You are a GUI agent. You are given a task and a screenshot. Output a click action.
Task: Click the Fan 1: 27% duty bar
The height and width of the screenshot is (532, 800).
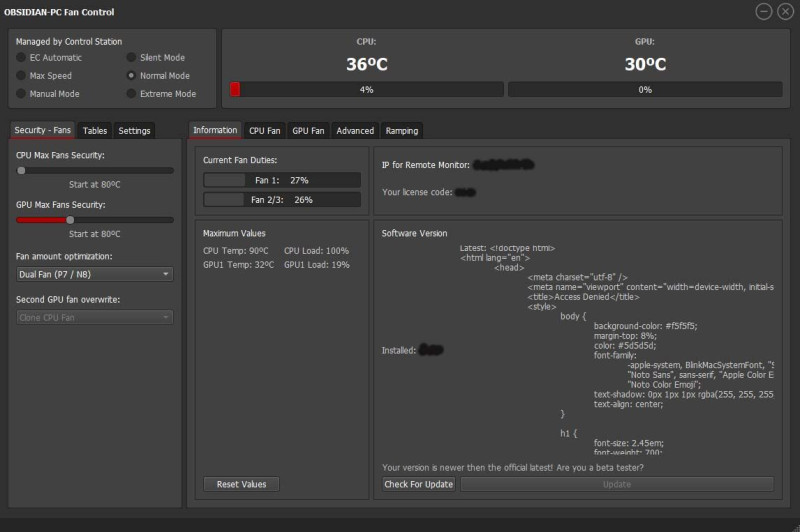[282, 180]
